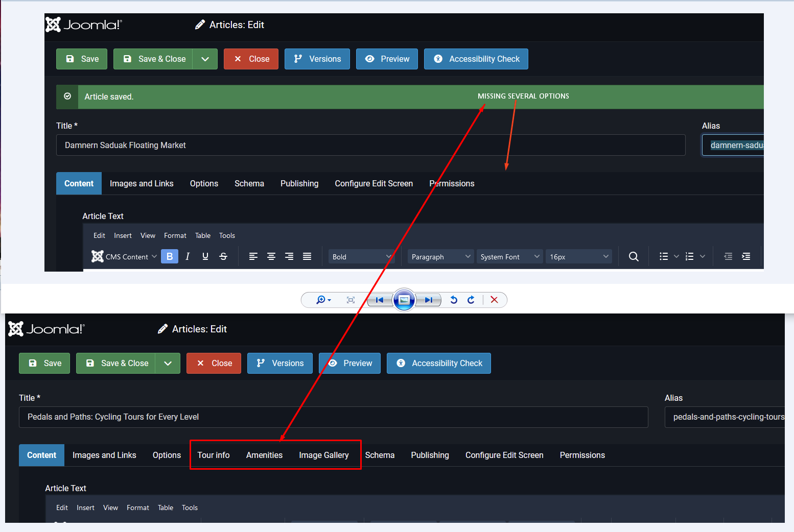Open the image viewer zoom tool
The image size is (794, 532).
(x=323, y=300)
